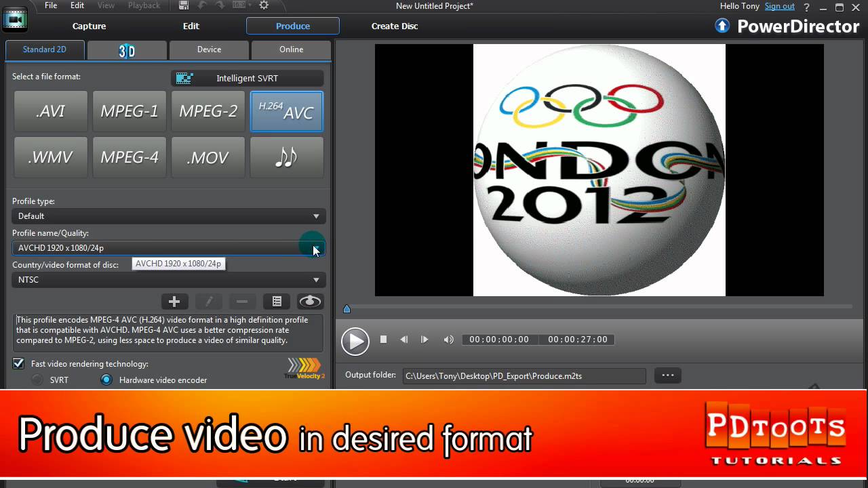Switch to the Edit module tab
The height and width of the screenshot is (488, 868).
tap(191, 26)
